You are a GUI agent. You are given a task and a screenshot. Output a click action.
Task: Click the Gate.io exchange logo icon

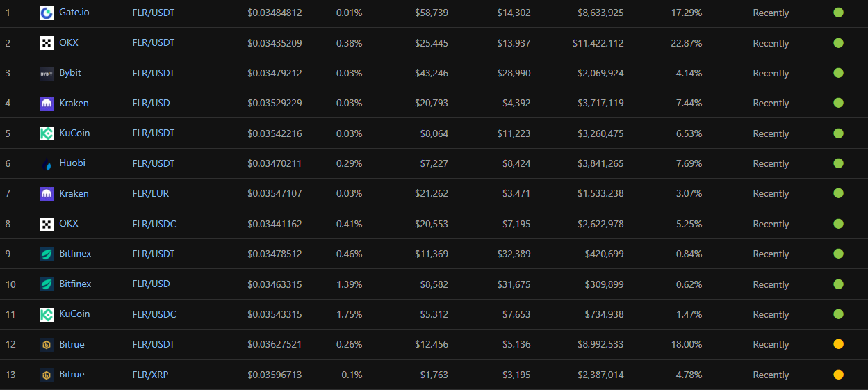click(47, 13)
